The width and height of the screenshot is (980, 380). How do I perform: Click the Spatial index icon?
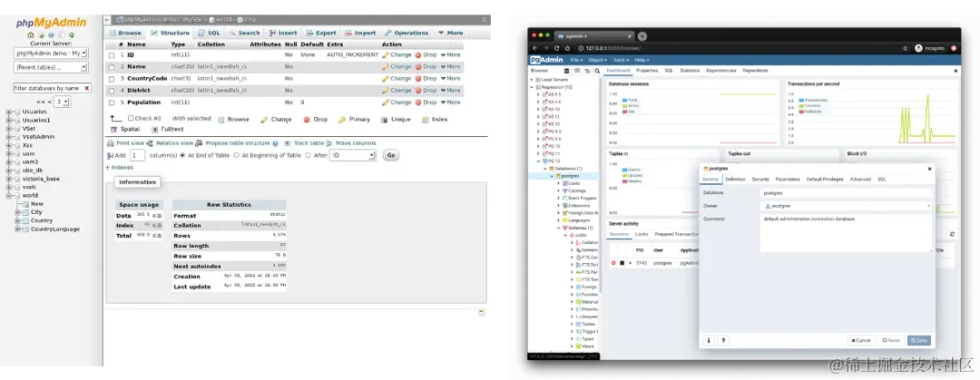click(114, 130)
